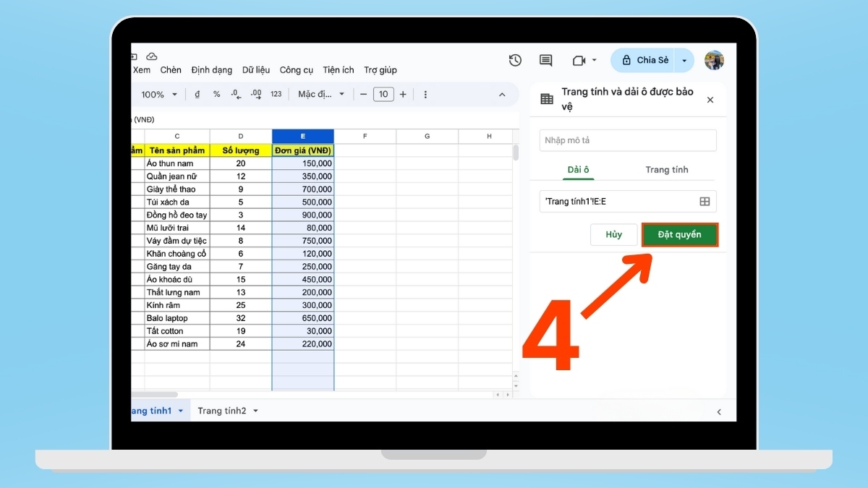868x488 pixels.
Task: Click the Nhập mô tả description field
Action: point(628,140)
